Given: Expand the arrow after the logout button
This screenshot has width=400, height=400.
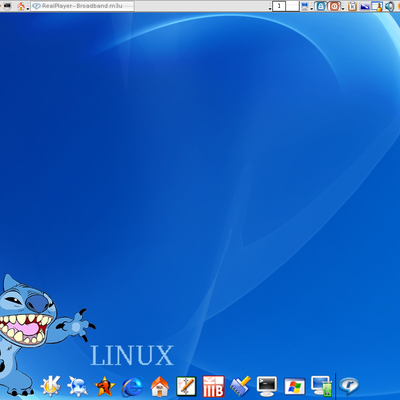Looking at the screenshot, I should [343, 8].
